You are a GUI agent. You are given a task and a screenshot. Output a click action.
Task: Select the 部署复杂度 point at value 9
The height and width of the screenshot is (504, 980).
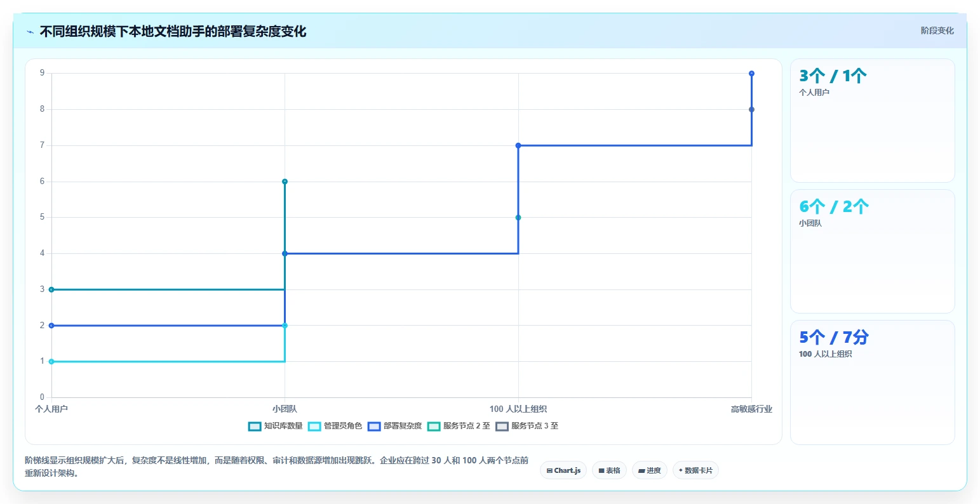click(751, 74)
